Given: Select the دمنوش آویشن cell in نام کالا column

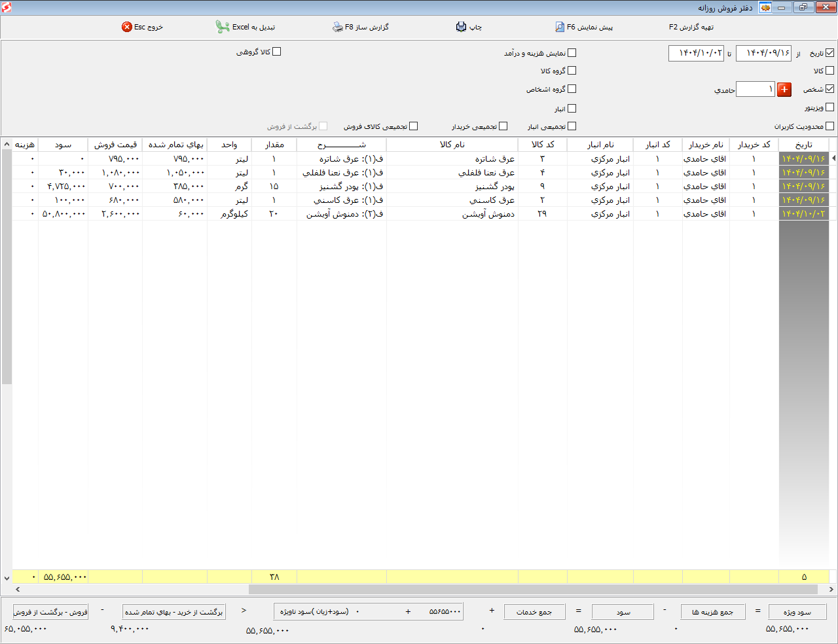Looking at the screenshot, I should (452, 214).
